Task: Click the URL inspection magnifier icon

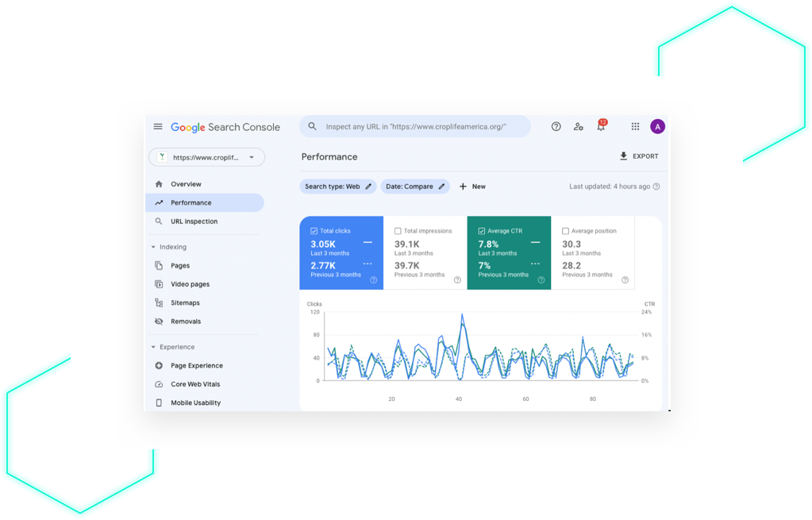Action: point(159,221)
